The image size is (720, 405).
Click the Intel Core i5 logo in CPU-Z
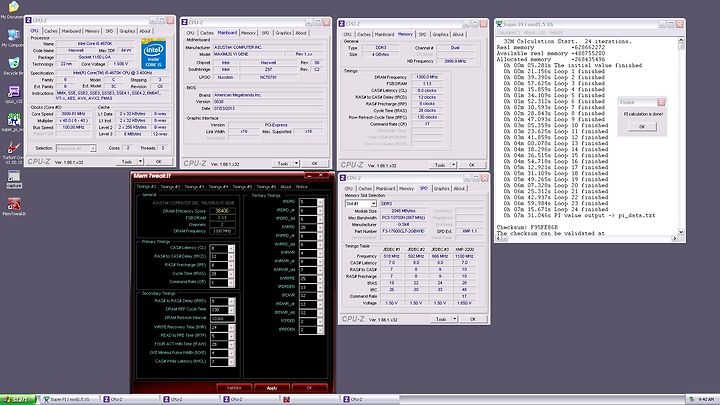pos(154,55)
